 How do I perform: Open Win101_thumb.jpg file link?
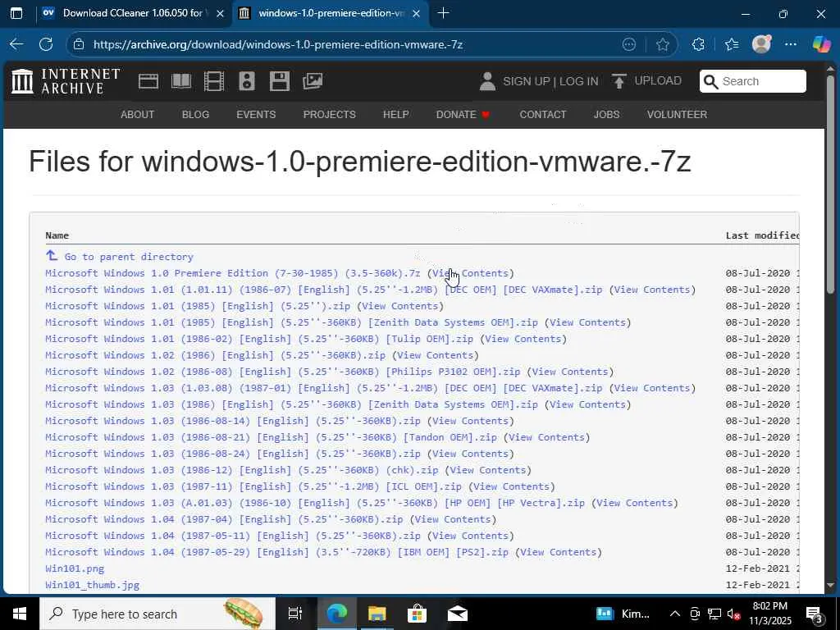pyautogui.click(x=92, y=585)
